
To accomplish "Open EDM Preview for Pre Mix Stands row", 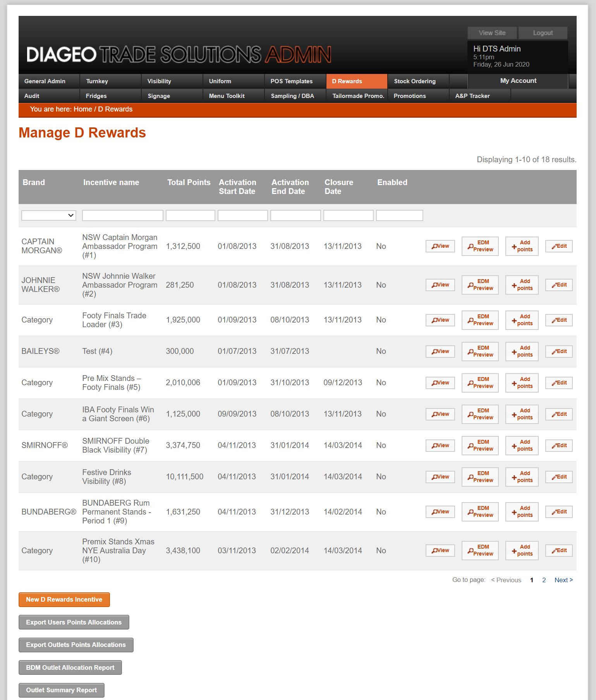I will (x=480, y=383).
